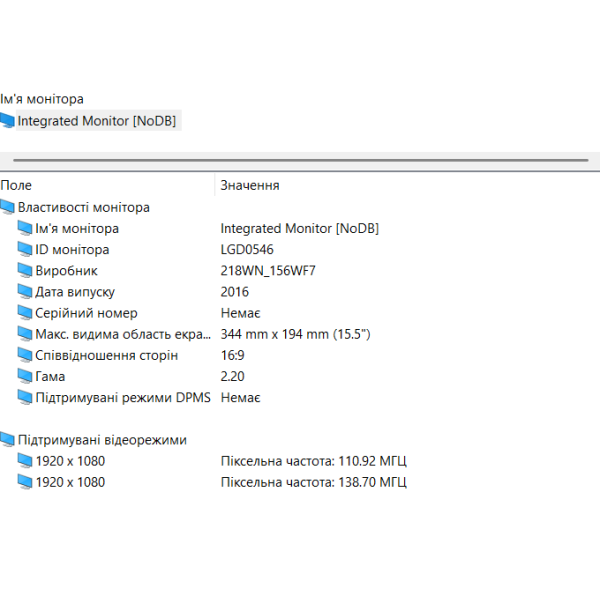
Task: Select the Гама field label
Action: click(50, 376)
